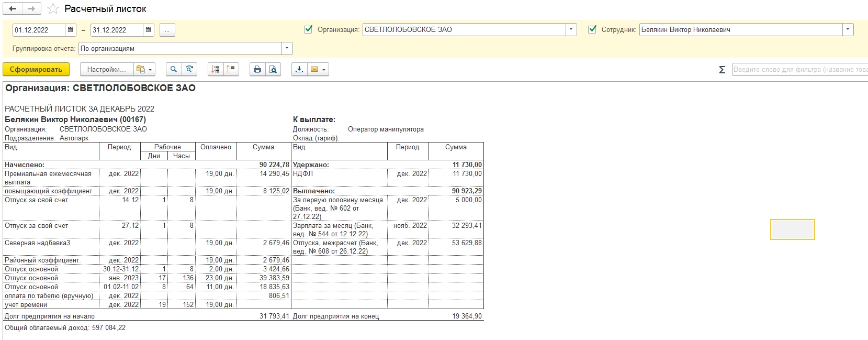Select Общий облагаемый доход: 597 084,22 line
Viewport: 868px width, 340px height.
pyautogui.click(x=65, y=328)
